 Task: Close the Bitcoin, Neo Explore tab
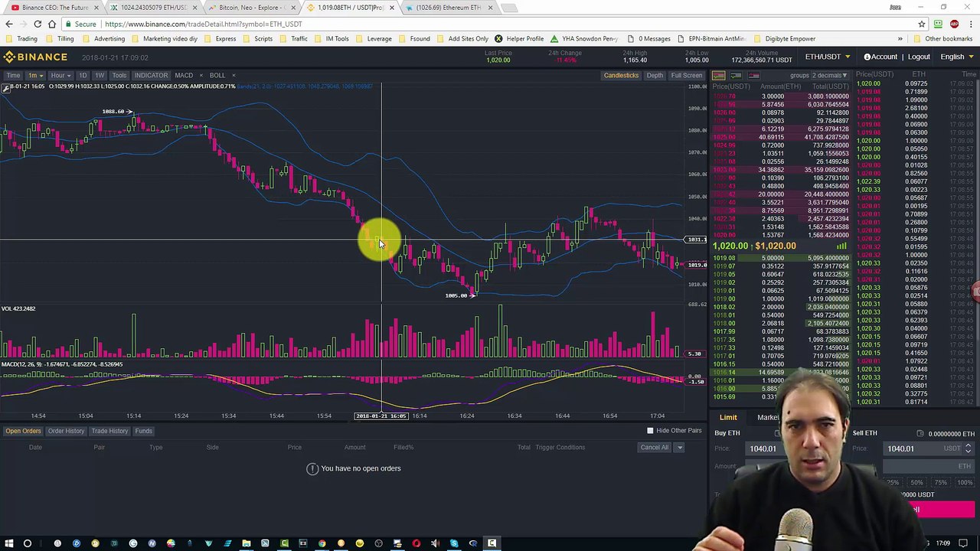pyautogui.click(x=292, y=8)
